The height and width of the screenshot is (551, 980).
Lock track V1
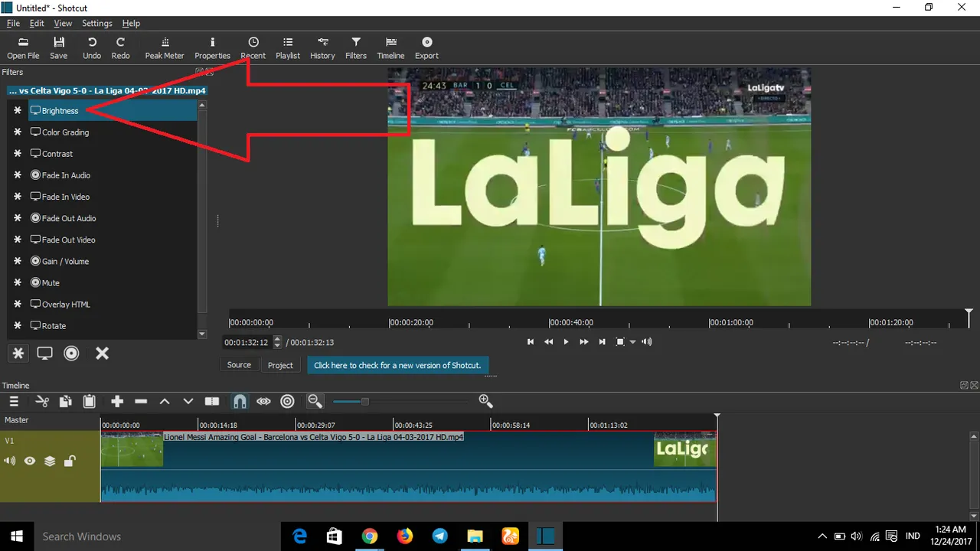(x=70, y=461)
